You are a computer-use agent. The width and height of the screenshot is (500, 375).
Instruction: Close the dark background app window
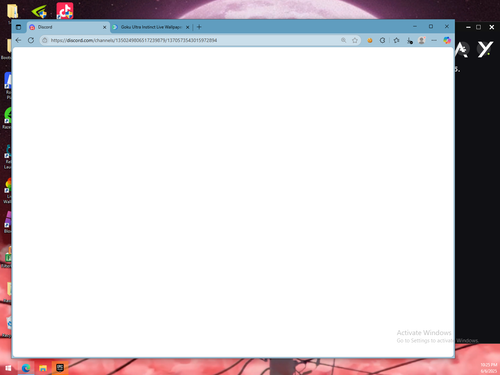coord(492,27)
